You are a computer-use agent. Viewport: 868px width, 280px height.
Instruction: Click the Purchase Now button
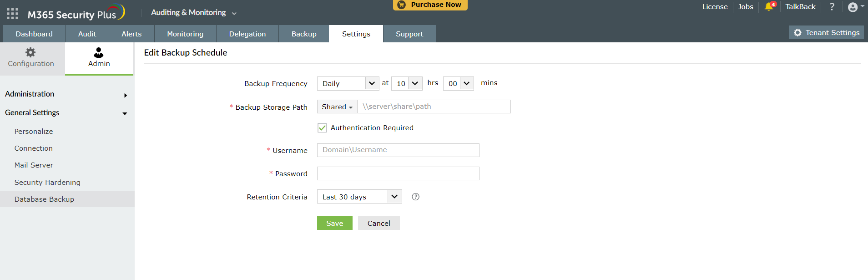(x=430, y=5)
